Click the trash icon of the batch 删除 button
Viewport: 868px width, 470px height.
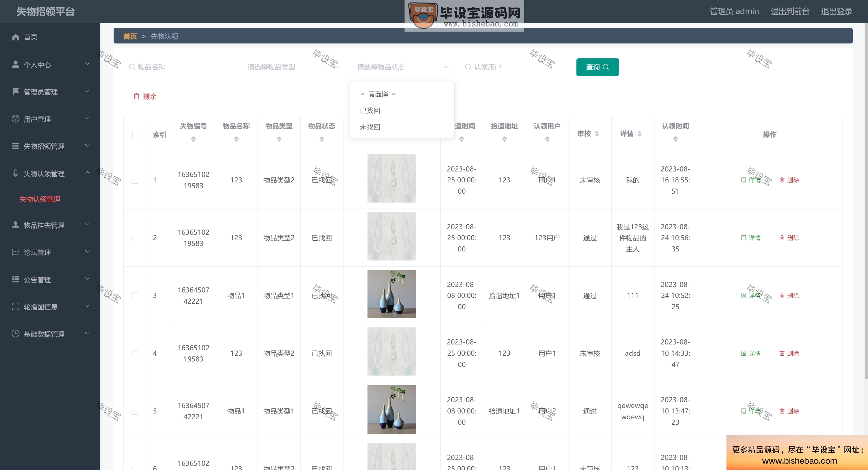(x=136, y=96)
